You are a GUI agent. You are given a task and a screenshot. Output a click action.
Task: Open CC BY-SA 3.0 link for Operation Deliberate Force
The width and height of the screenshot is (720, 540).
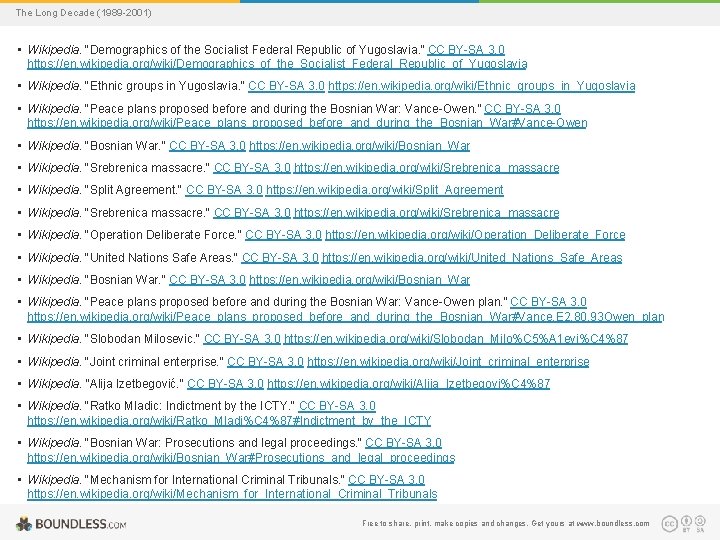tap(283, 235)
